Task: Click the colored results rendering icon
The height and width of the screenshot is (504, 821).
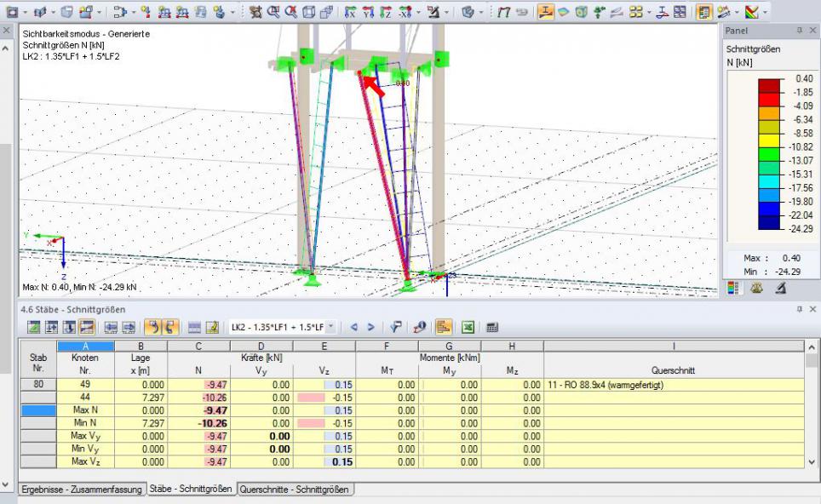Action: coord(752,12)
